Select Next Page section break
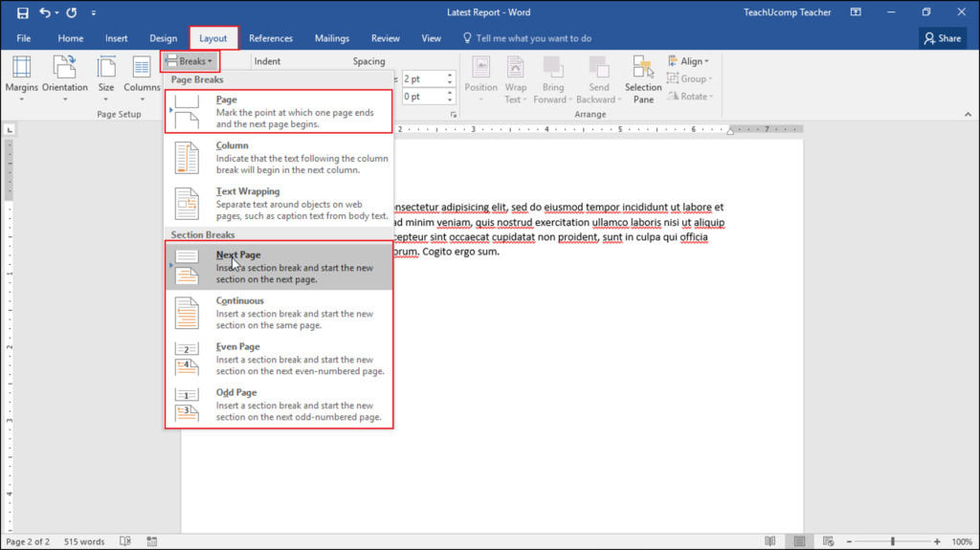 [278, 267]
